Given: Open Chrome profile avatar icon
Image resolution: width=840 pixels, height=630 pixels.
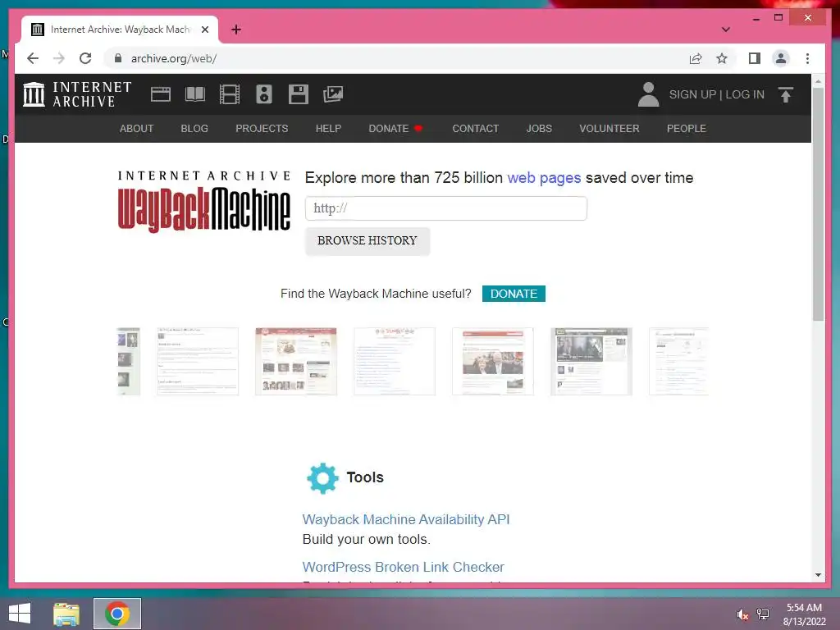Looking at the screenshot, I should [781, 58].
